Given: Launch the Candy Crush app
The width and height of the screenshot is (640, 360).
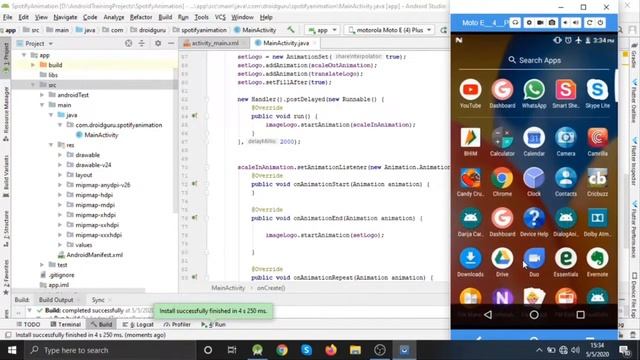Looking at the screenshot, I should 470,178.
